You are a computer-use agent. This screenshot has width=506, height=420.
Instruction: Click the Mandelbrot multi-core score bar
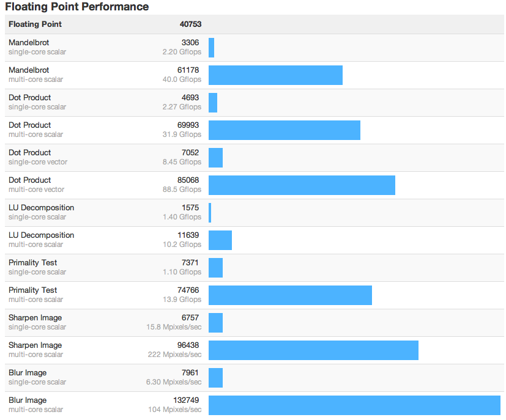click(x=275, y=75)
